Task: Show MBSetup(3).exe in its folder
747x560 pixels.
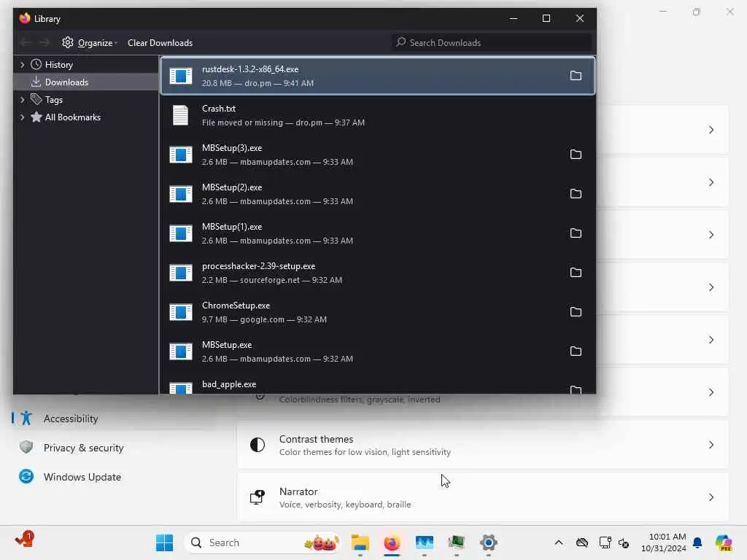Action: [576, 155]
